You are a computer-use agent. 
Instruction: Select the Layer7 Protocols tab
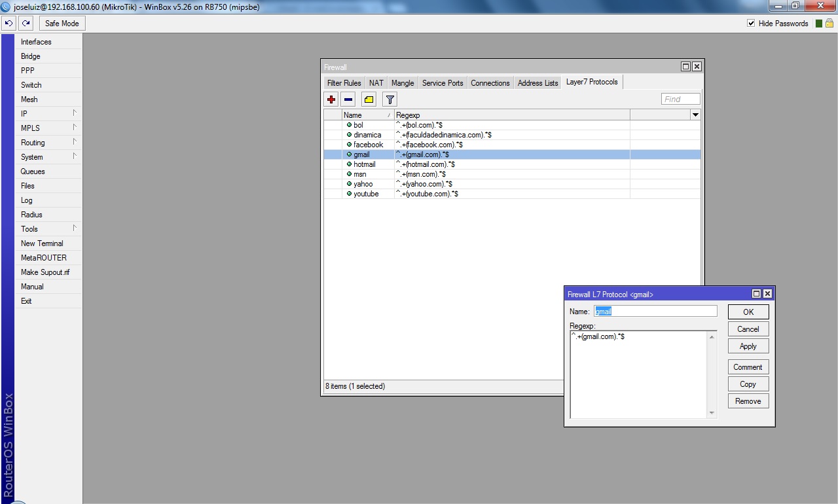pos(592,82)
